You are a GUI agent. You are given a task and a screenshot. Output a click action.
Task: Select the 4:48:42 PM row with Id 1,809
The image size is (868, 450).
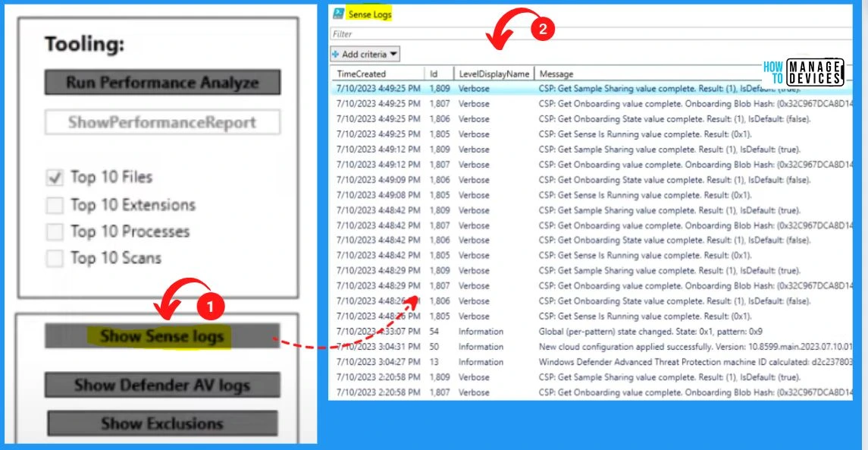(592, 210)
